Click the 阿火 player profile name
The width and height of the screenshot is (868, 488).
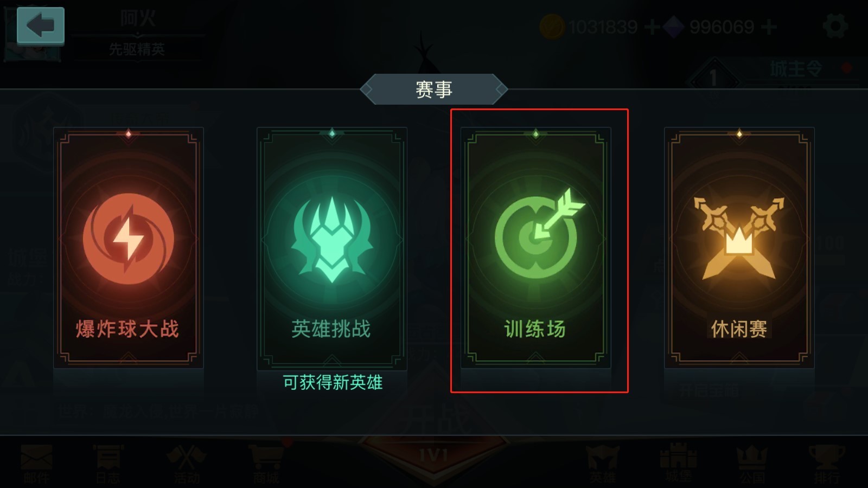click(x=138, y=18)
